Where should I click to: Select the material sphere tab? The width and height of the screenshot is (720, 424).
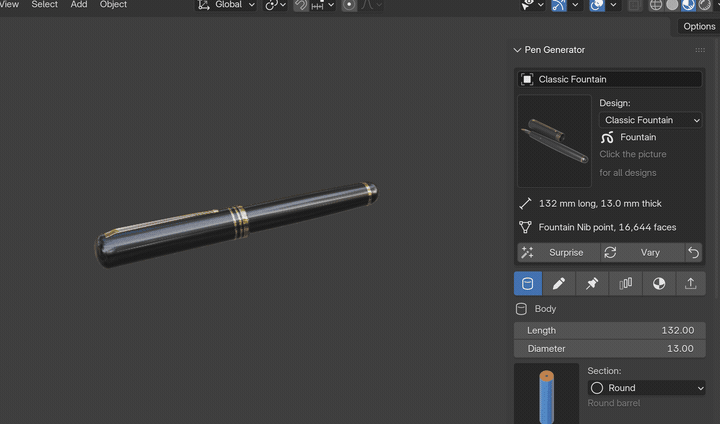659,283
